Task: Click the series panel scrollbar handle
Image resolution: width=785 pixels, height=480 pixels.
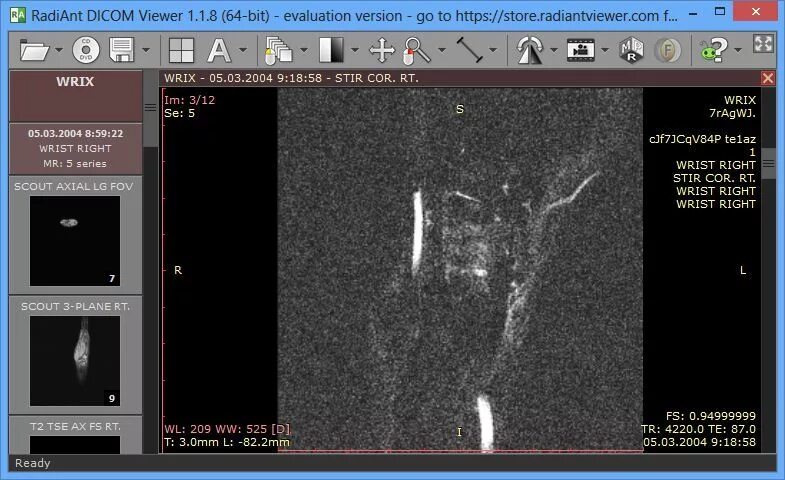Action: [150, 108]
